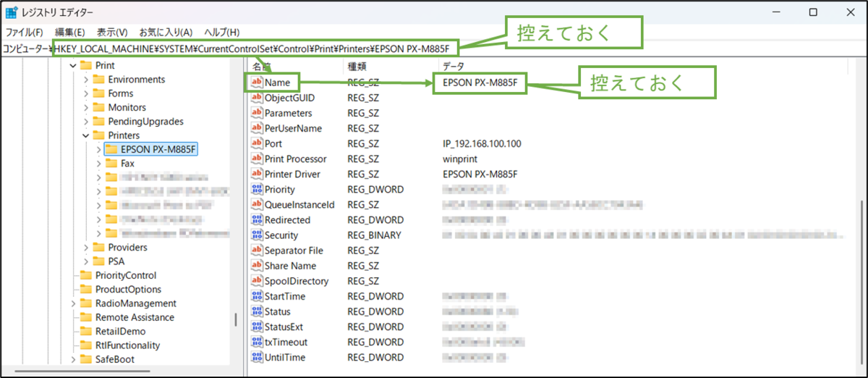The height and width of the screenshot is (378, 868).
Task: Click the PriorityControl folder icon
Action: [x=86, y=275]
